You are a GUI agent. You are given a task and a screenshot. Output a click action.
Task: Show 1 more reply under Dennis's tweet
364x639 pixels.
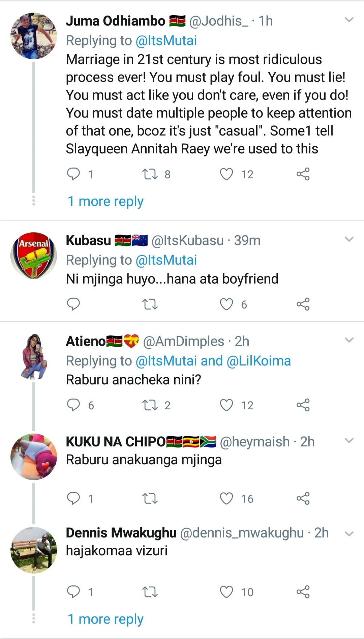pos(105,619)
